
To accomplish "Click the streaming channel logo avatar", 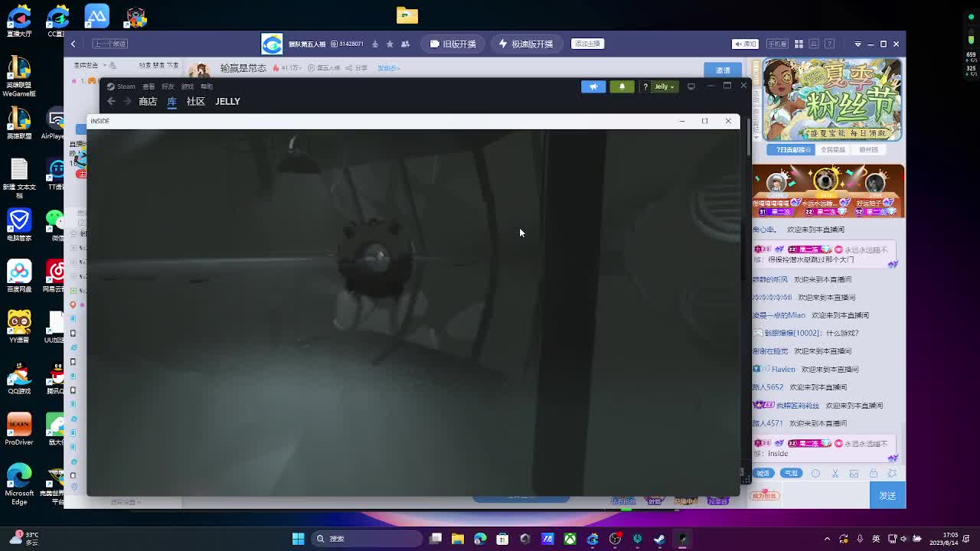I will tap(272, 44).
